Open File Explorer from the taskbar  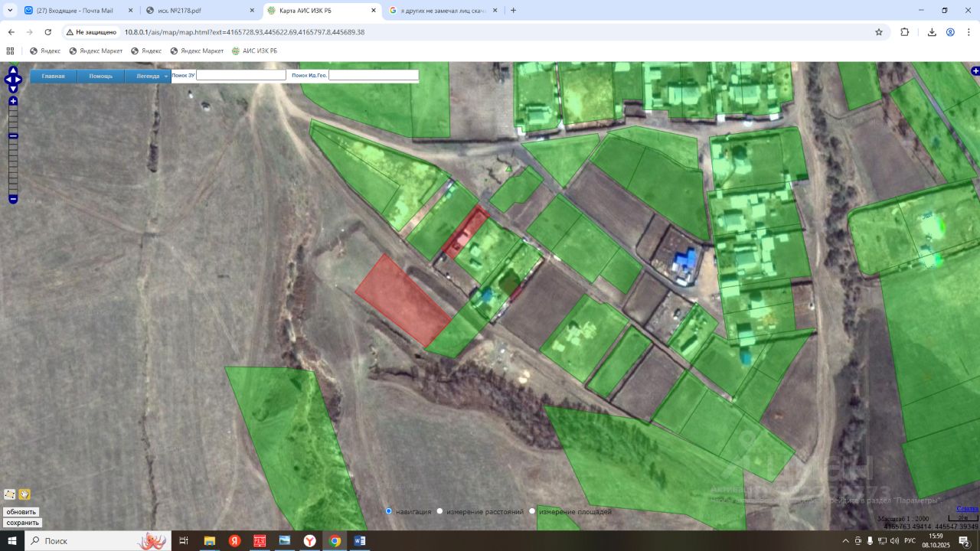(209, 541)
